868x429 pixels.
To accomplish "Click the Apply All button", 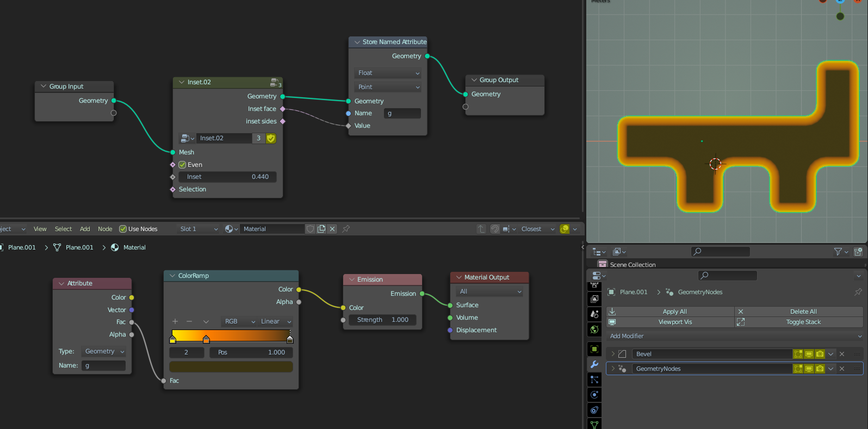I will tap(674, 312).
